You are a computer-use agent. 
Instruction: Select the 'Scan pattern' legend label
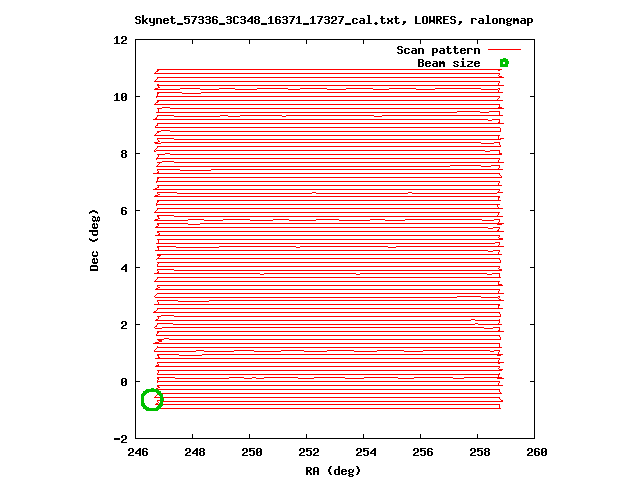(x=438, y=50)
